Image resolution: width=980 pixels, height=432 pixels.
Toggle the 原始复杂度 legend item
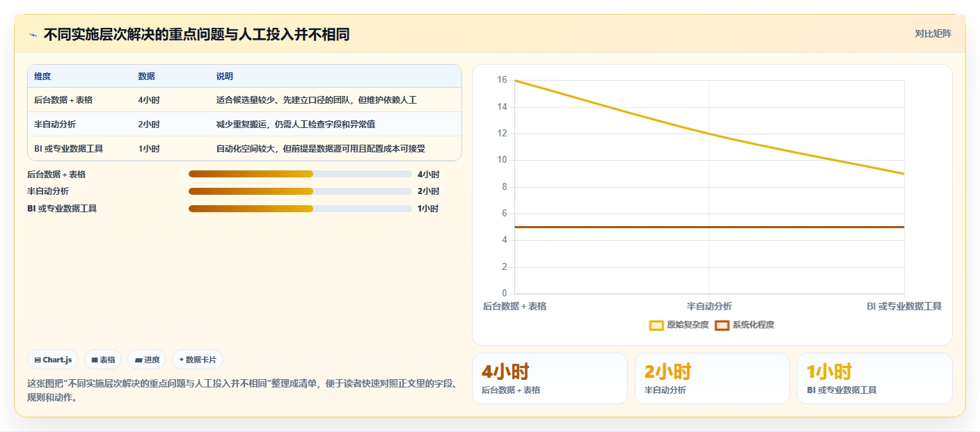click(679, 325)
